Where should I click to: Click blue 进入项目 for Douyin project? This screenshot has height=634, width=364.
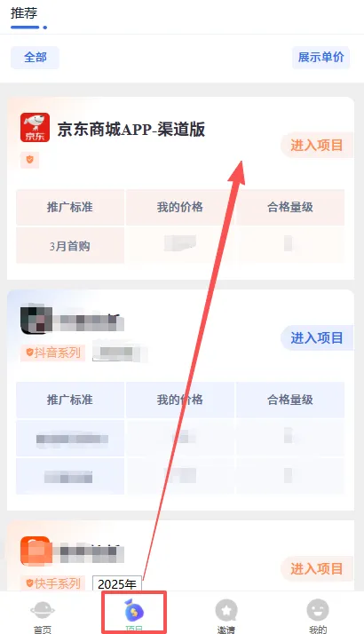317,337
